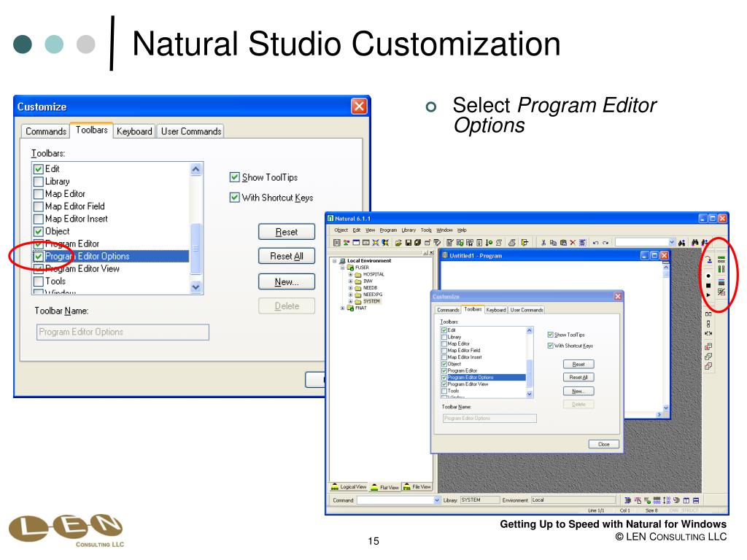Collapse the Local Environment tree node
The image size is (747, 560).
point(334,261)
